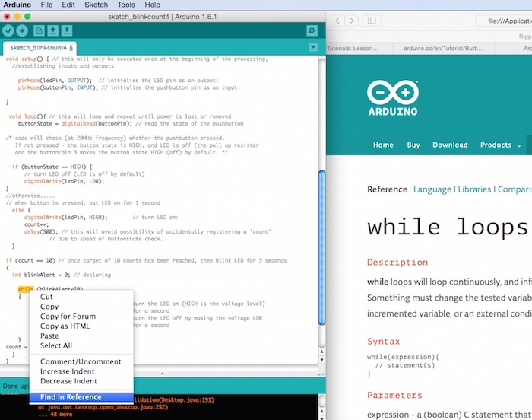Open the Libraries reference link

click(474, 189)
